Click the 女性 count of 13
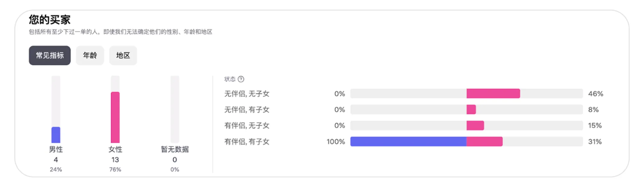Image resolution: width=644 pixels, height=187 pixels. point(115,160)
